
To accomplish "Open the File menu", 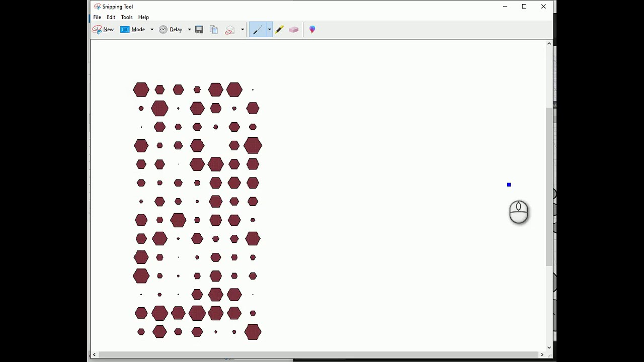I will [97, 17].
